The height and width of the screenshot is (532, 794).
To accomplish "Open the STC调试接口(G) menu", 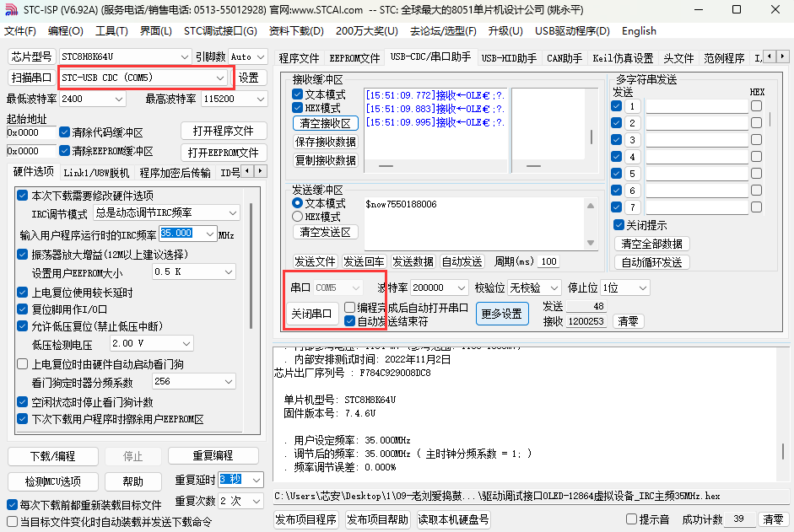I will 220,31.
